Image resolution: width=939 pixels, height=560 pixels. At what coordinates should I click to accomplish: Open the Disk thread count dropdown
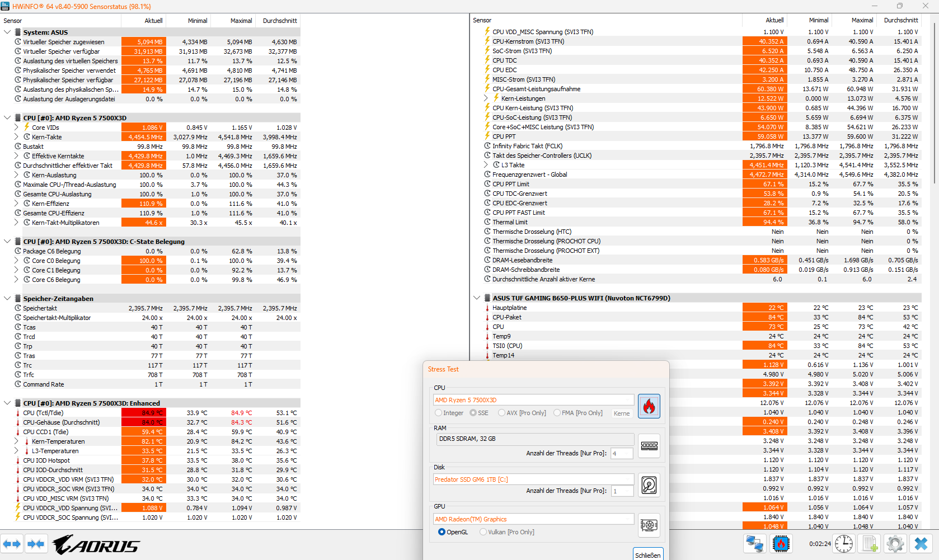coord(622,491)
